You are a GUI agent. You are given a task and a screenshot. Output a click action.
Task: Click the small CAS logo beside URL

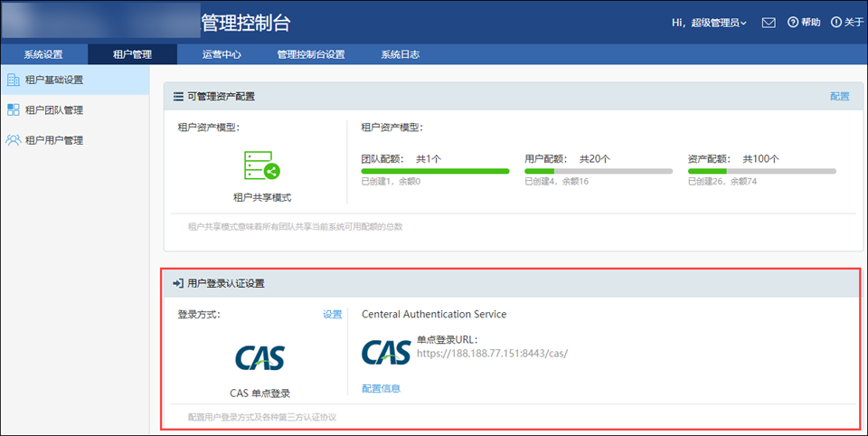[x=386, y=352]
